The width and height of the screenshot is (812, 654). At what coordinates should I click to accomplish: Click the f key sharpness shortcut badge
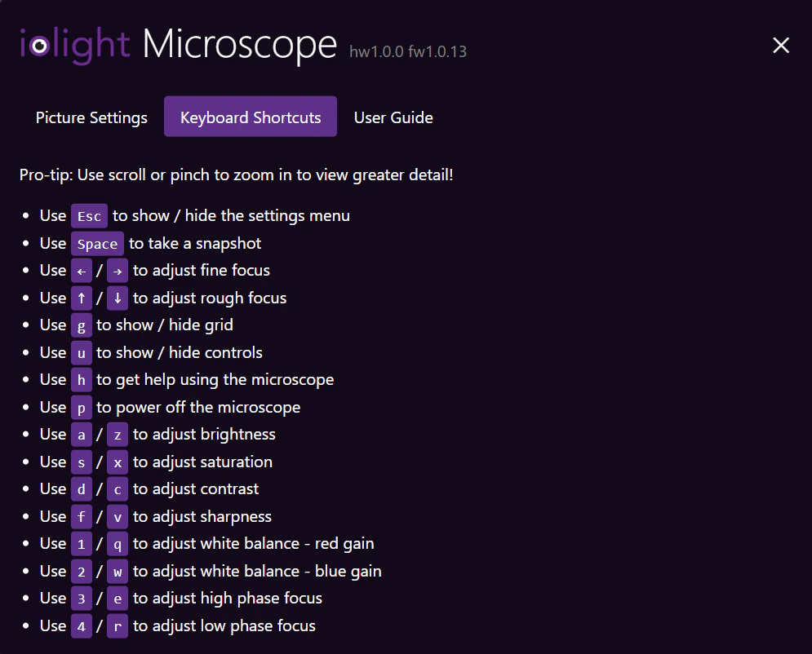pos(81,516)
